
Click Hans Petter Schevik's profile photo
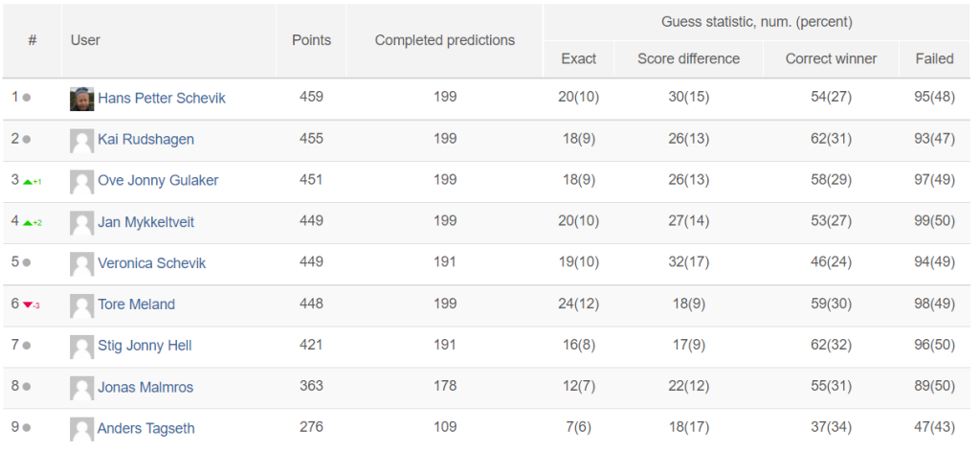pos(82,99)
